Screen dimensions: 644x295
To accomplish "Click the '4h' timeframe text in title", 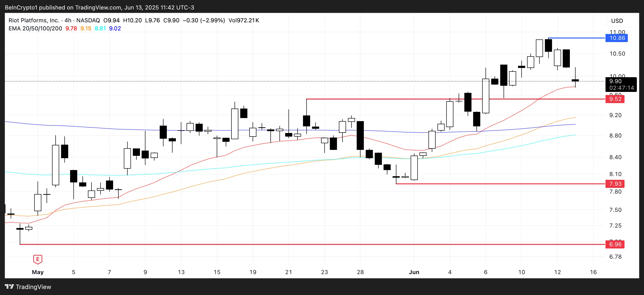I will point(68,20).
